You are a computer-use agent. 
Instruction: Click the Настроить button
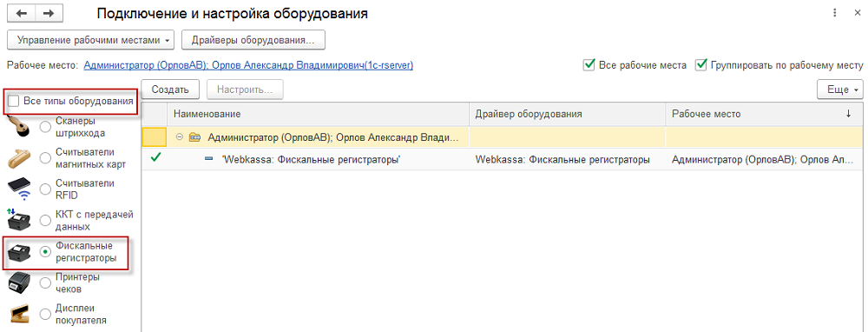coord(245,90)
